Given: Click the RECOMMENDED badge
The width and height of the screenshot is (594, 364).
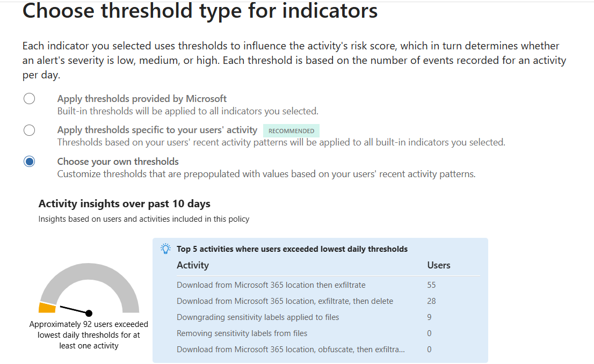Looking at the screenshot, I should (x=291, y=130).
